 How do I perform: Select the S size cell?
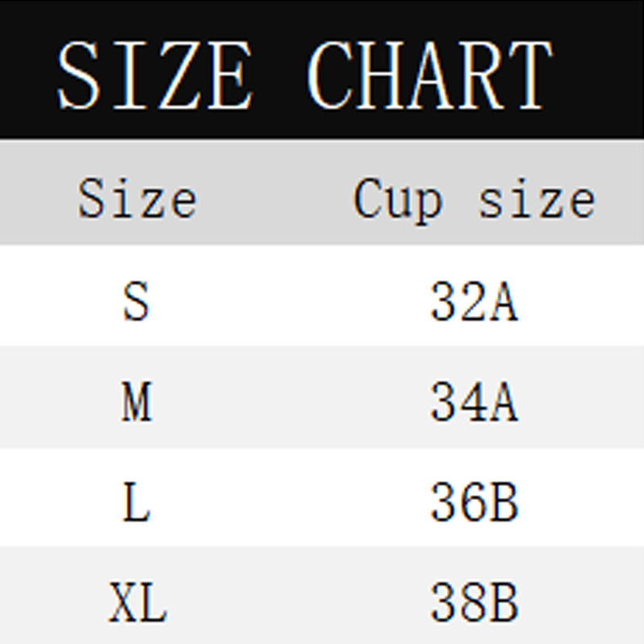pos(136,300)
